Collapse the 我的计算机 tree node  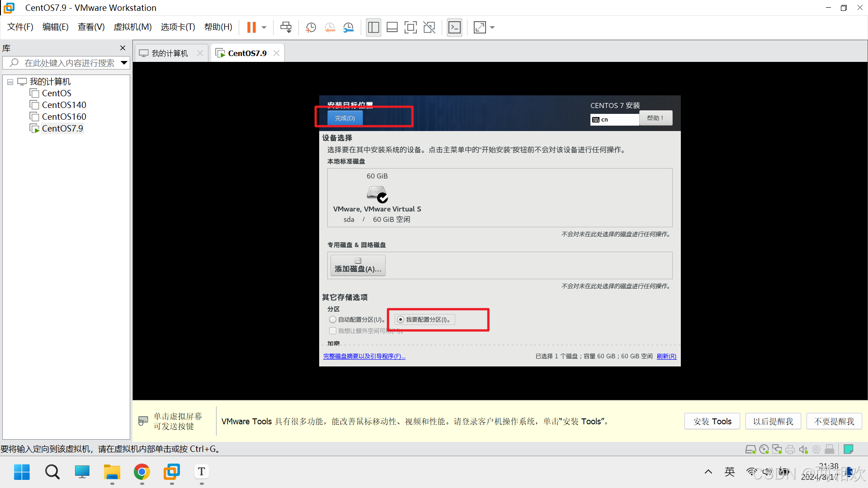[10, 82]
